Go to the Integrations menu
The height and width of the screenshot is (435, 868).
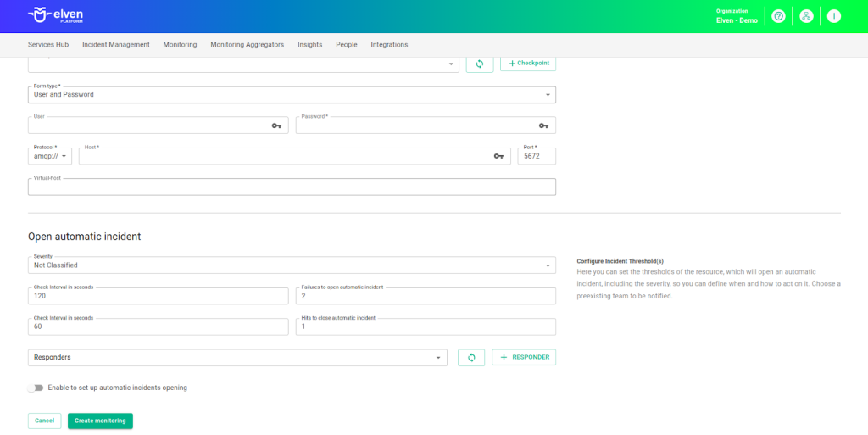[x=389, y=44]
